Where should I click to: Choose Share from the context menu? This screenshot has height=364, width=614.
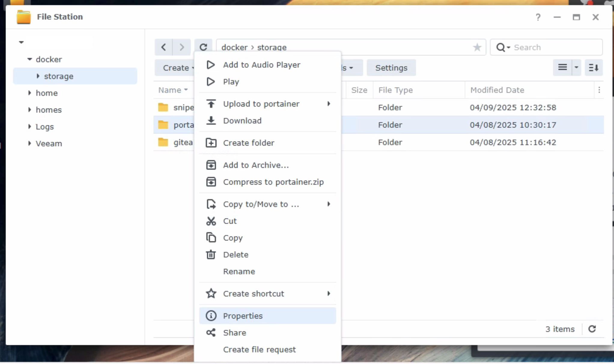(267, 333)
